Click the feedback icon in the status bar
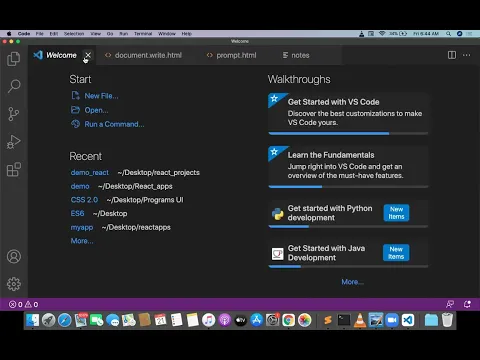Image resolution: width=480 pixels, height=360 pixels. click(450, 304)
